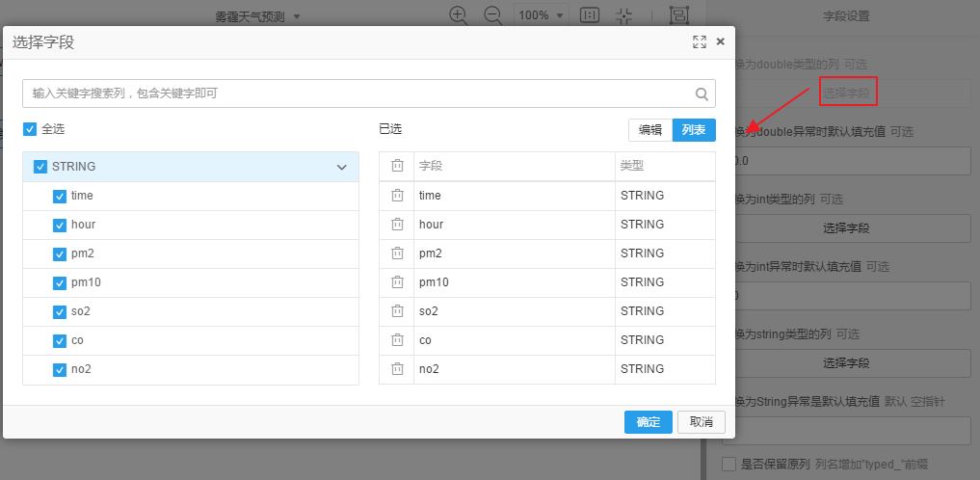Remove the so2 field using its trash icon

pos(397,310)
